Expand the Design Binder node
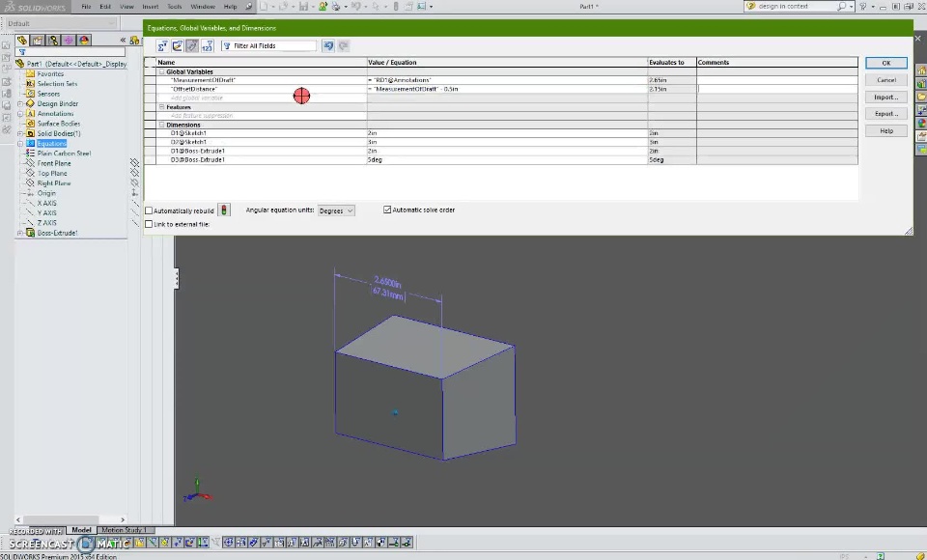Screen dimensions: 927x560 click(x=20, y=103)
